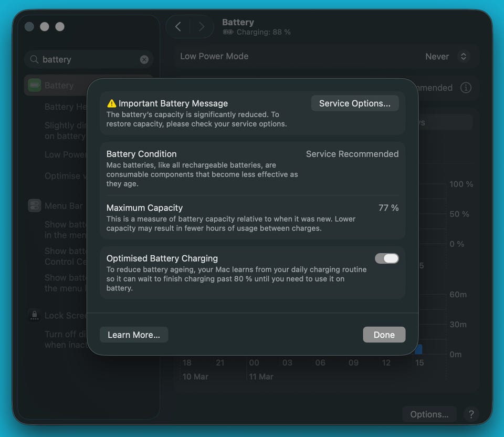Clear the battery search text

click(x=144, y=60)
